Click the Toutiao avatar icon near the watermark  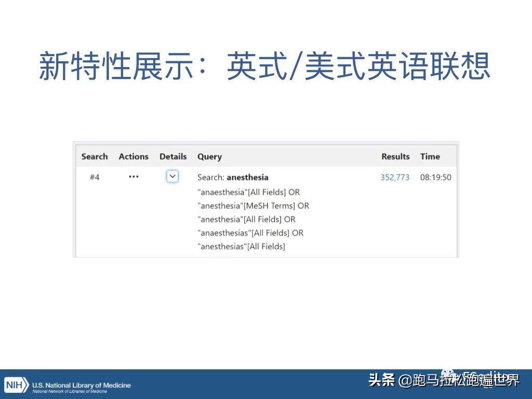[447, 373]
